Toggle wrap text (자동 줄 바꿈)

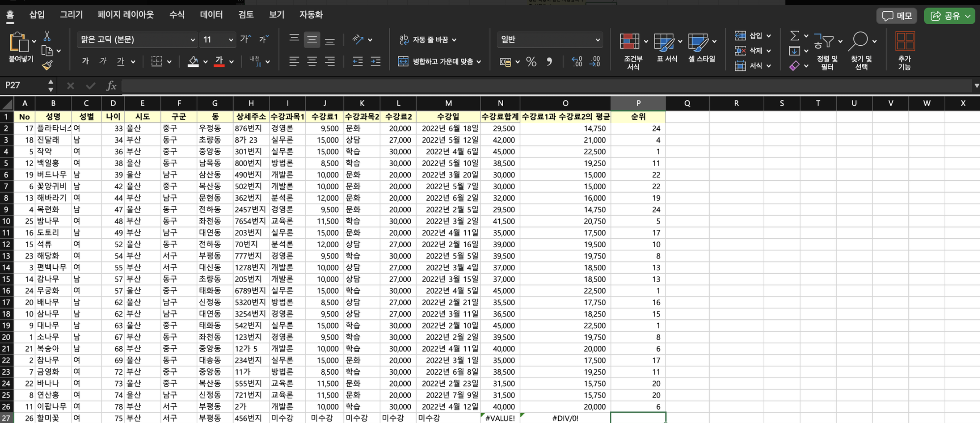427,40
